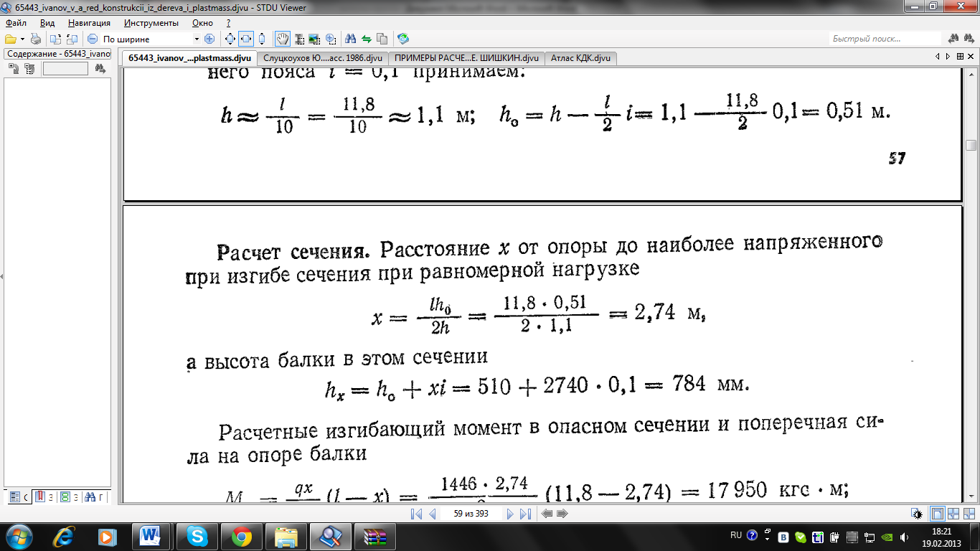The height and width of the screenshot is (551, 980).
Task: Find next match binoculars icon at right
Action: point(969,39)
